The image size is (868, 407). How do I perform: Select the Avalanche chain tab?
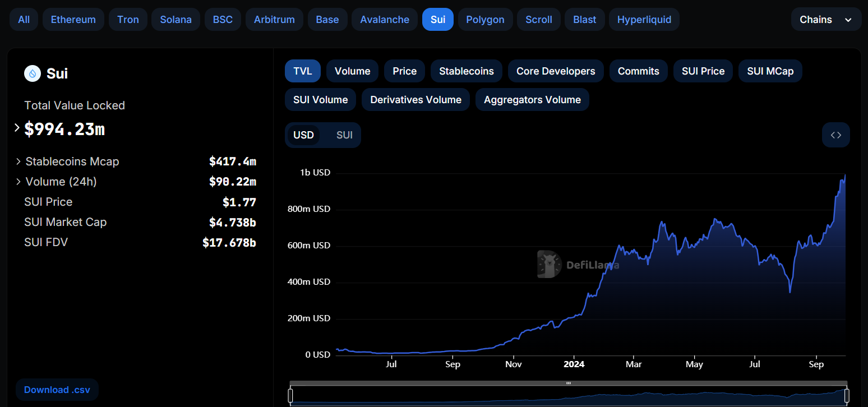[x=385, y=20]
